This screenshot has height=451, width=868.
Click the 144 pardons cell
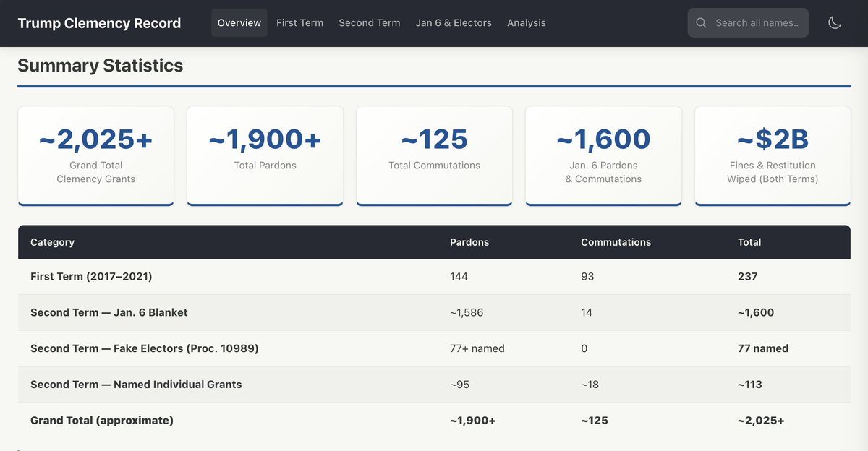pyautogui.click(x=459, y=276)
